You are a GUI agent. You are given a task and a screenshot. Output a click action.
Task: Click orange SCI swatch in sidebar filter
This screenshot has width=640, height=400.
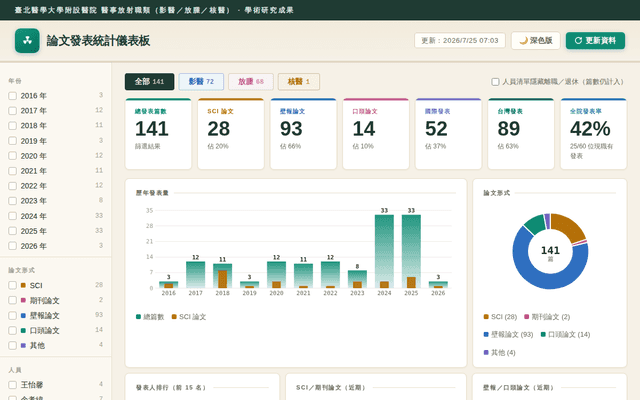pos(23,285)
